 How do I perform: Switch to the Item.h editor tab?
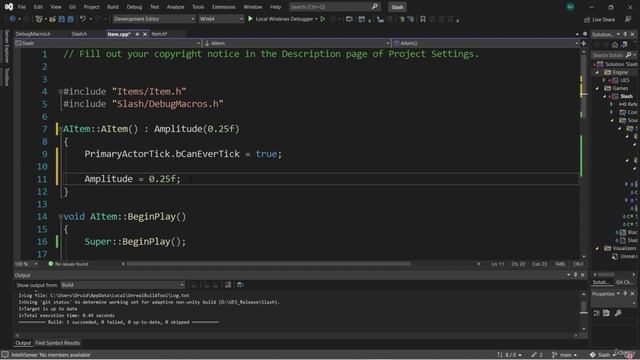[x=160, y=34]
